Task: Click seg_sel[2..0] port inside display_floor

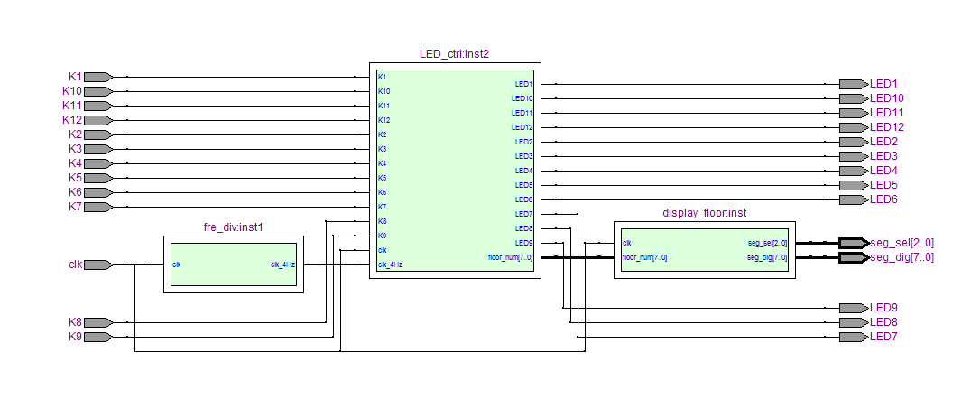Action: point(768,243)
